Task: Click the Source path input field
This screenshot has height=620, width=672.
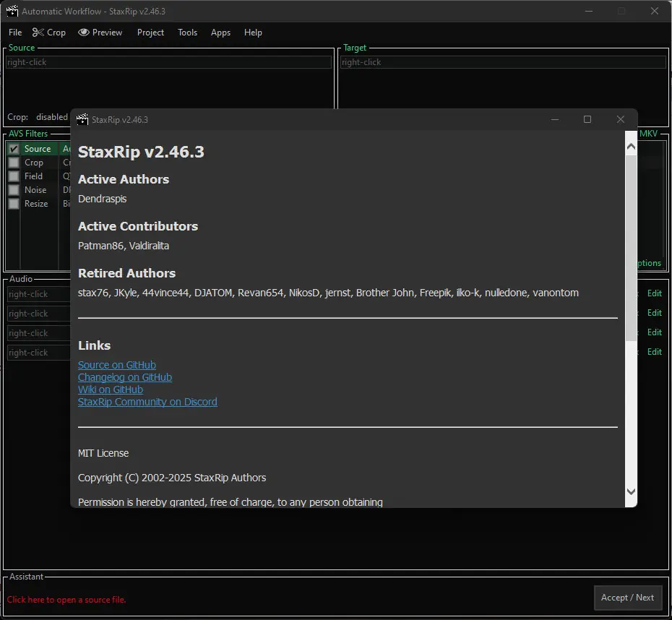Action: click(168, 62)
